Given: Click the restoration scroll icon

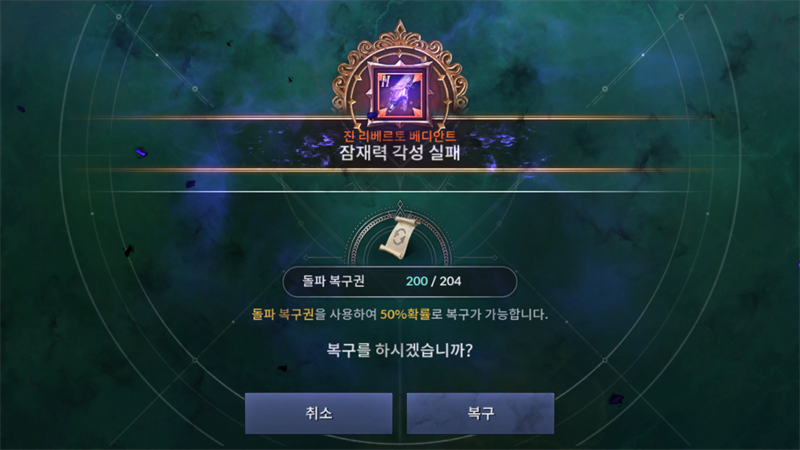Looking at the screenshot, I should tap(399, 238).
